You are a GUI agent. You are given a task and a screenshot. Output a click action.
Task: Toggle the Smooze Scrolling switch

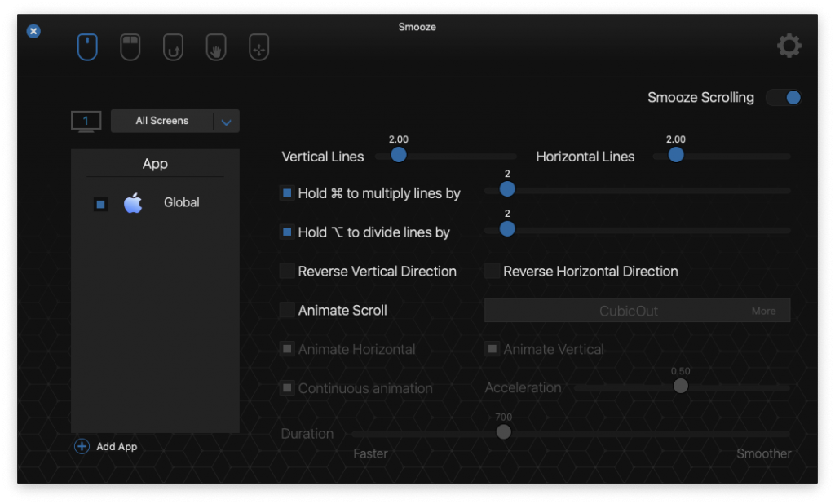[x=784, y=98]
